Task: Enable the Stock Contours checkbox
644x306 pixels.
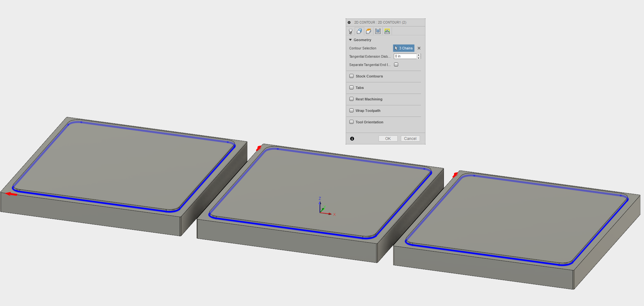Action: pyautogui.click(x=351, y=76)
